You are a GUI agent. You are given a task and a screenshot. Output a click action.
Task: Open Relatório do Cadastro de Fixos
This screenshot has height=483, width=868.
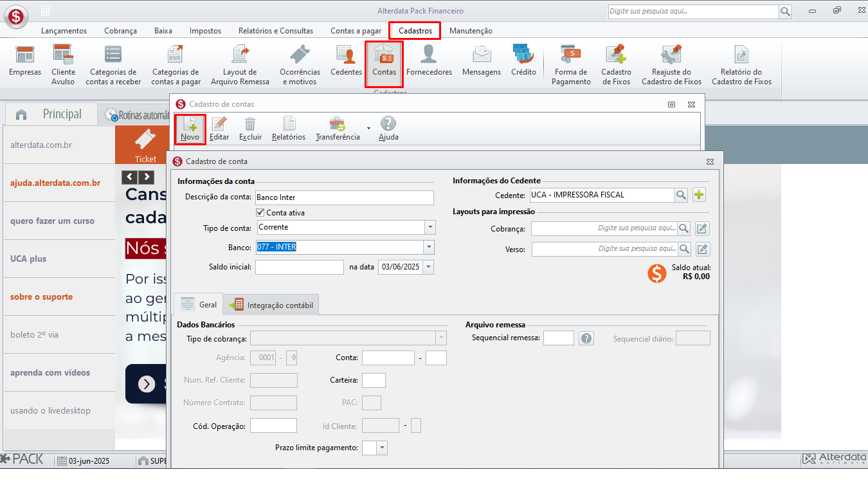click(741, 64)
